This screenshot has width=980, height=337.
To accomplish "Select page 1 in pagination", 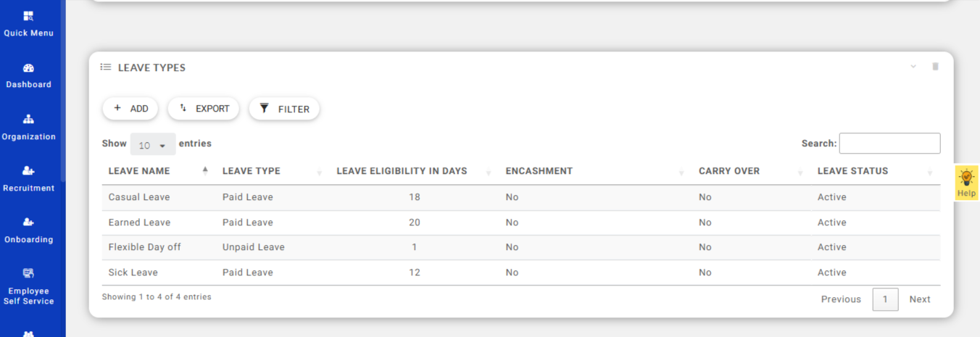I will coord(885,299).
